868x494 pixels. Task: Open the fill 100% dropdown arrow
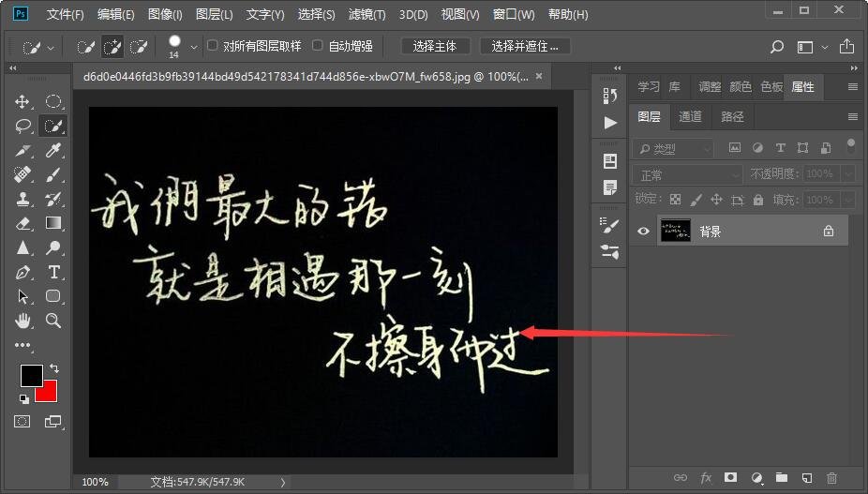pos(849,200)
